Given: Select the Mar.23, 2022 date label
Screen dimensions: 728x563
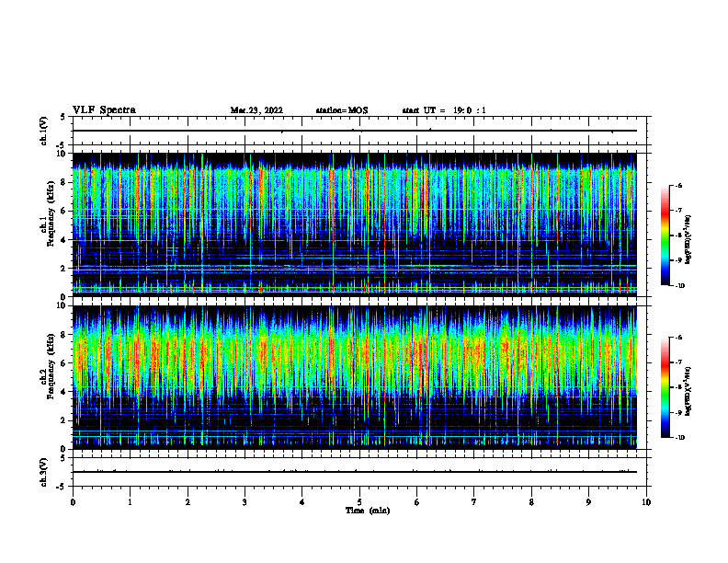Looking at the screenshot, I should (x=256, y=110).
